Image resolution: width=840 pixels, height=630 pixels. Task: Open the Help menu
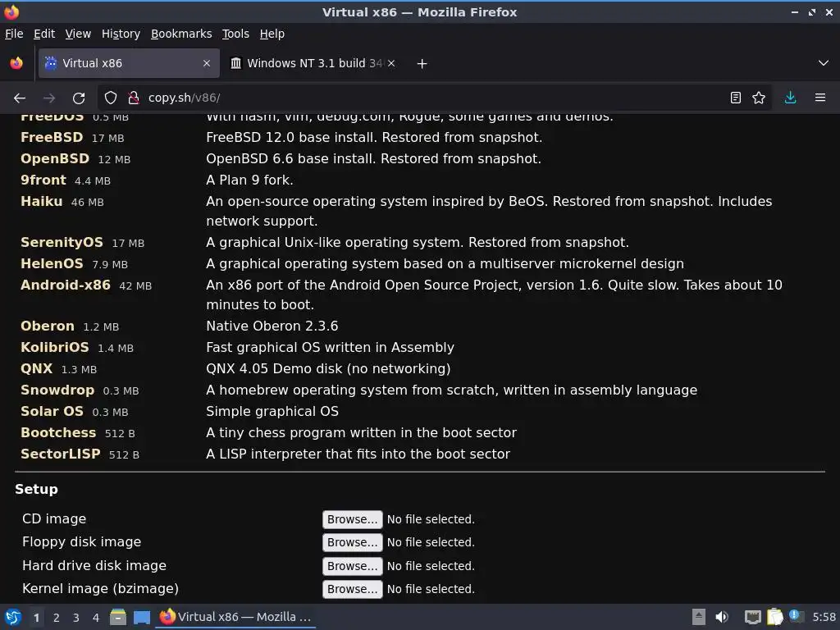click(x=272, y=34)
